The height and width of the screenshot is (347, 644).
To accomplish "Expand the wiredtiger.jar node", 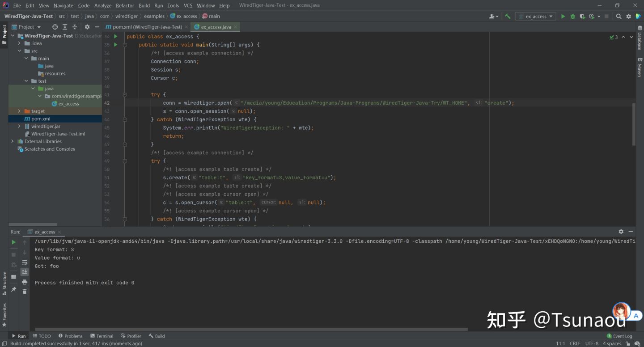I will point(19,127).
